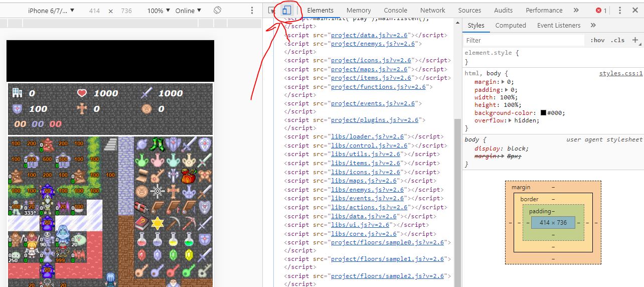The width and height of the screenshot is (644, 287).
Task: Click the red error count indicator
Action: tap(601, 11)
